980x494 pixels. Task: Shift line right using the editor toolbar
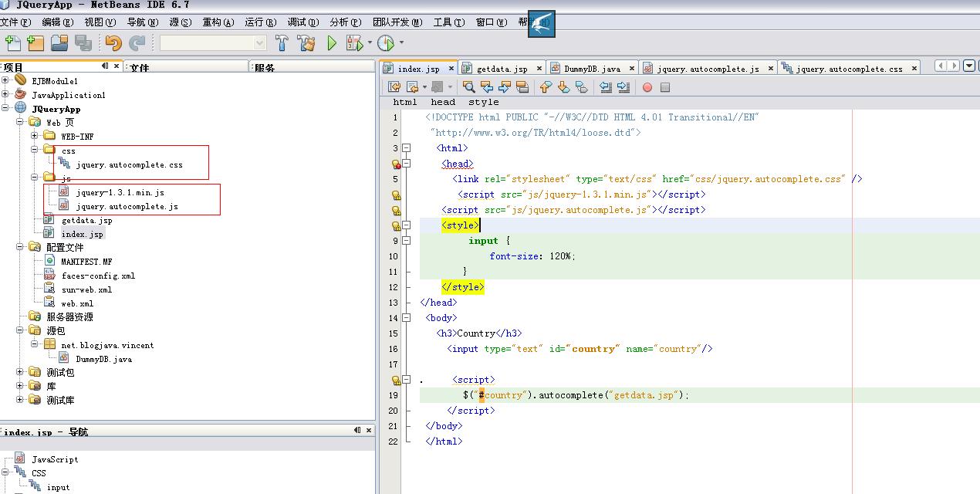tap(623, 87)
